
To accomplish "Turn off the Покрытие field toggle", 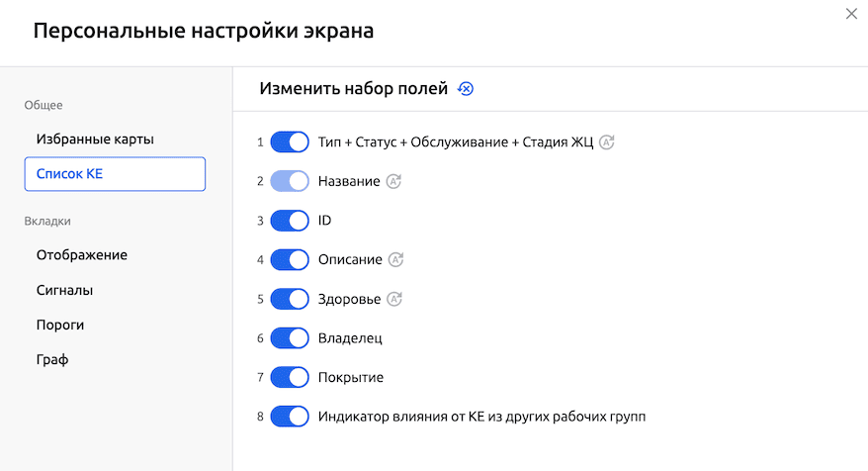I will [290, 377].
